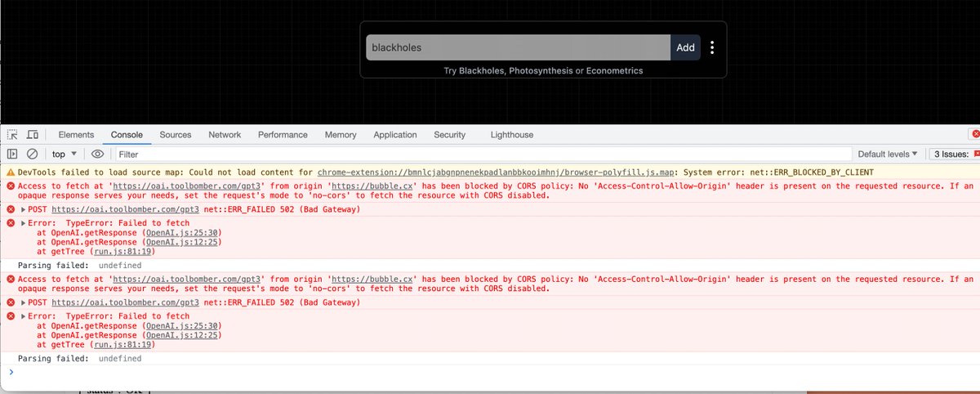Image resolution: width=980 pixels, height=394 pixels.
Task: Click the CORS error icon of the first error message
Action: (10, 186)
